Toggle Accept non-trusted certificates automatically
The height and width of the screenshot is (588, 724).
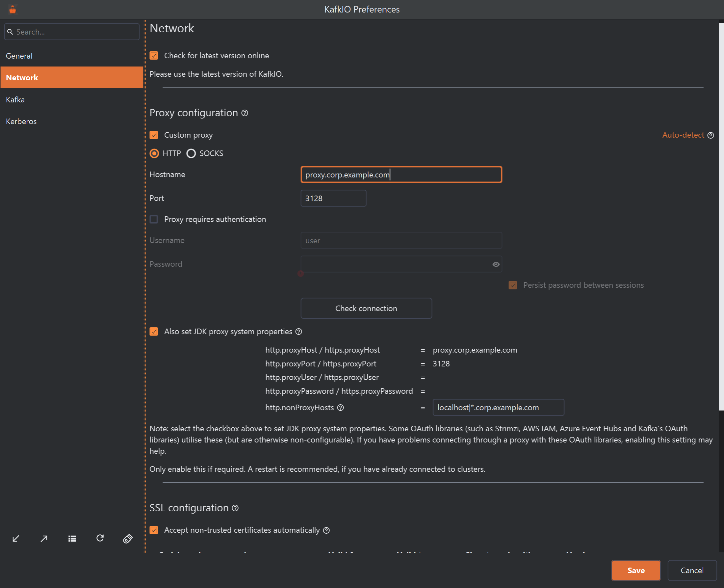[x=154, y=530]
